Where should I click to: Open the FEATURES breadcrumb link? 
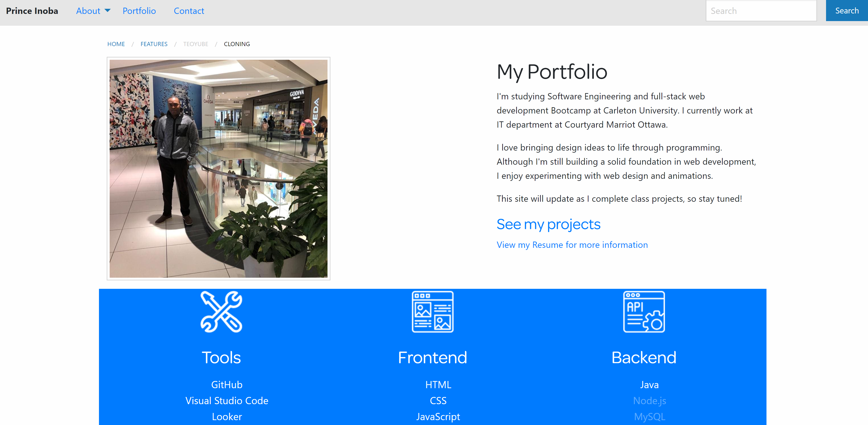pyautogui.click(x=153, y=44)
